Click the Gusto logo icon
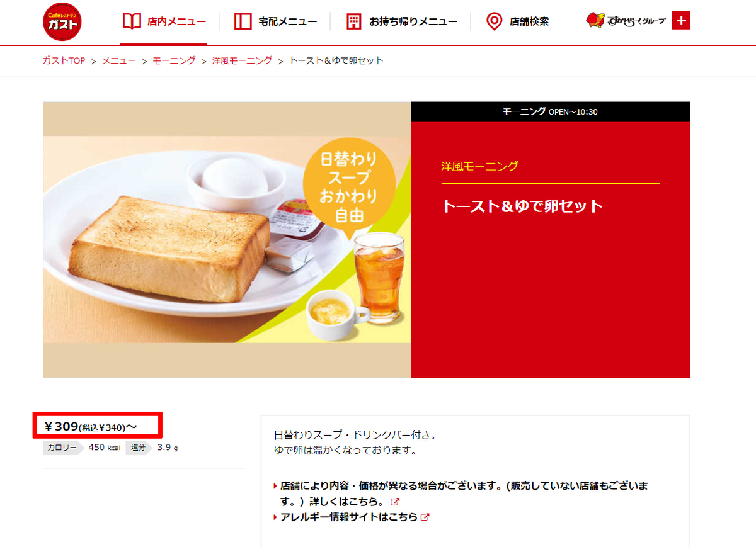The width and height of the screenshot is (756, 547). pyautogui.click(x=62, y=21)
